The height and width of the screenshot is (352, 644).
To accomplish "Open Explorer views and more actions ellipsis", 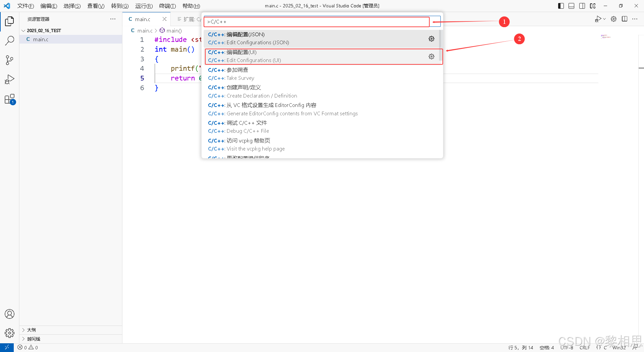I will (113, 19).
